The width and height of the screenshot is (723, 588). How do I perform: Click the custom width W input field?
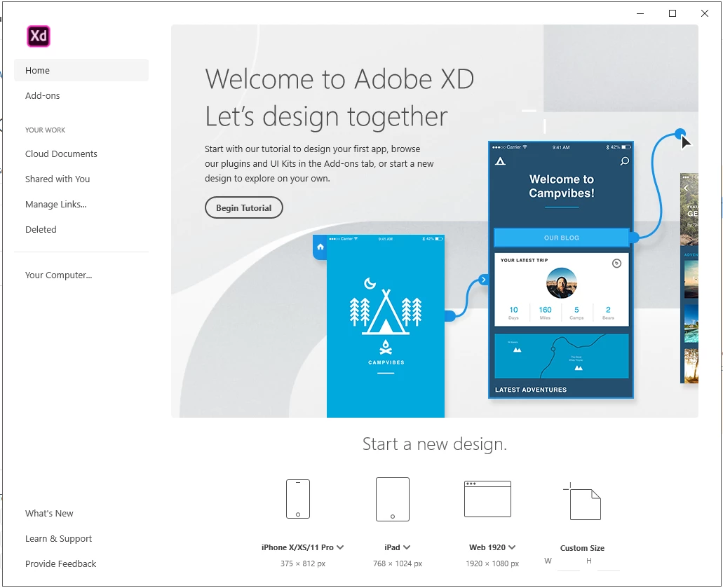pyautogui.click(x=569, y=563)
